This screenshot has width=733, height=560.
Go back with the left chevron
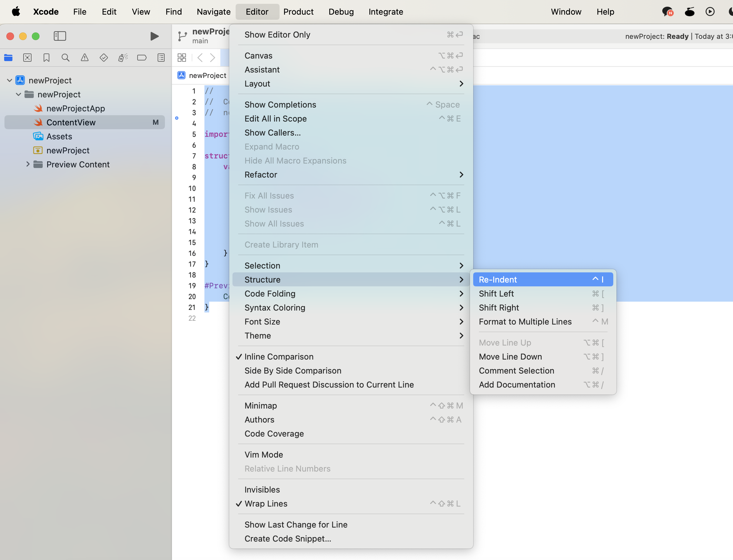coord(200,58)
